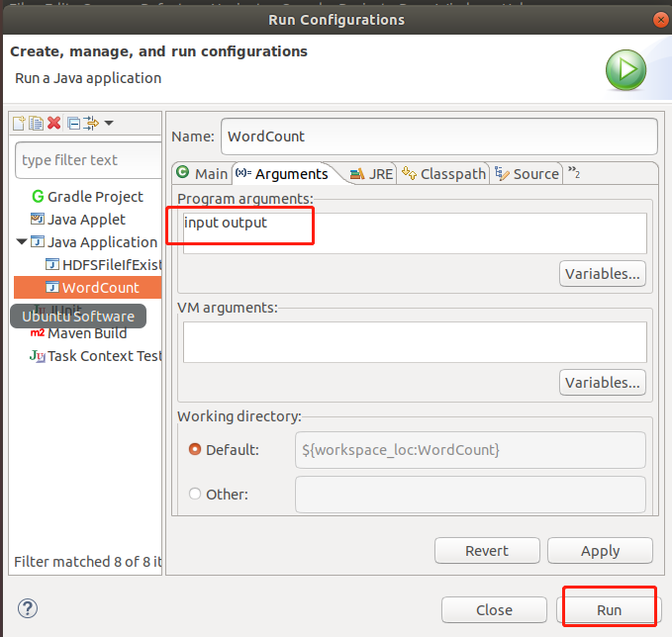This screenshot has width=672, height=637.
Task: Switch to the JRE tab
Action: pos(371,174)
